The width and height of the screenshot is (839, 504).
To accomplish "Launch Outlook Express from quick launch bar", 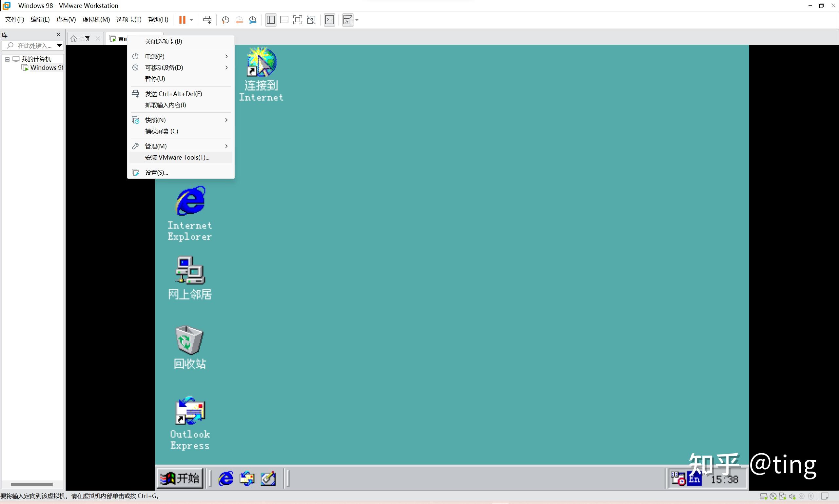I will tap(247, 478).
